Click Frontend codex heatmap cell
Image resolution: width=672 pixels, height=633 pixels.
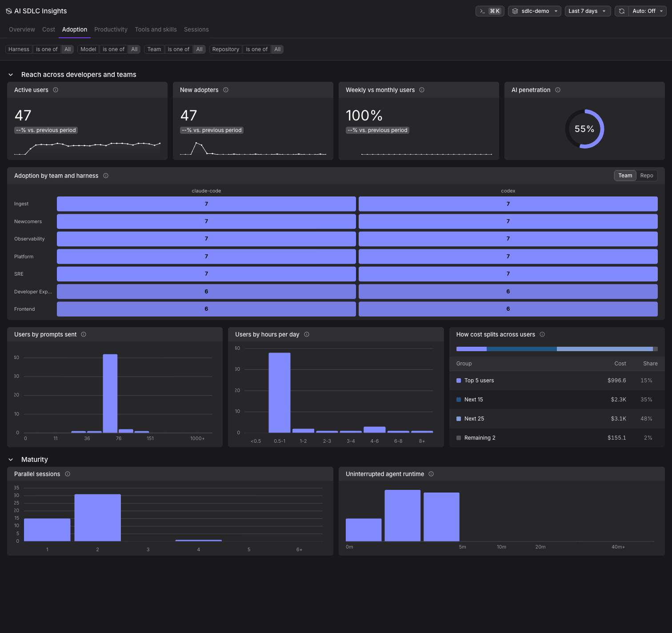(x=508, y=309)
